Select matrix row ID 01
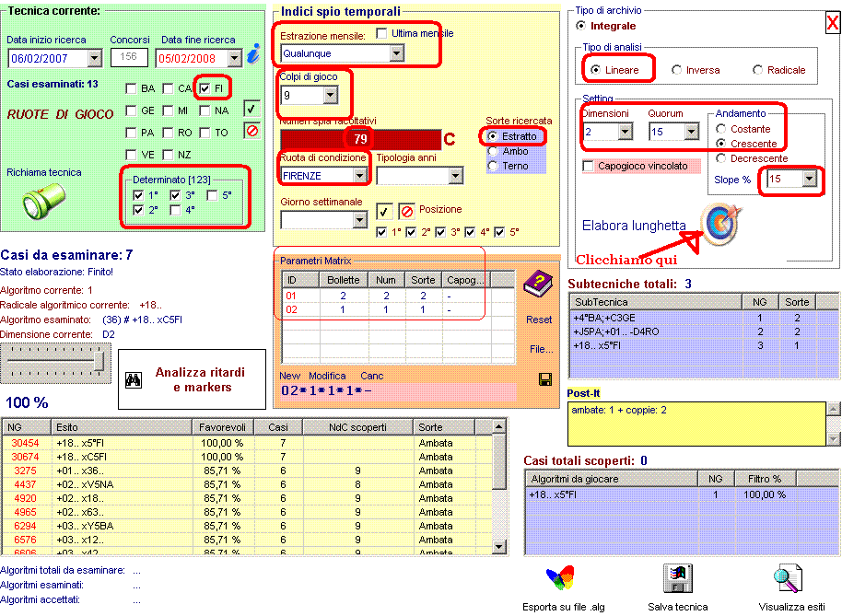The height and width of the screenshot is (616, 842). pyautogui.click(x=399, y=296)
